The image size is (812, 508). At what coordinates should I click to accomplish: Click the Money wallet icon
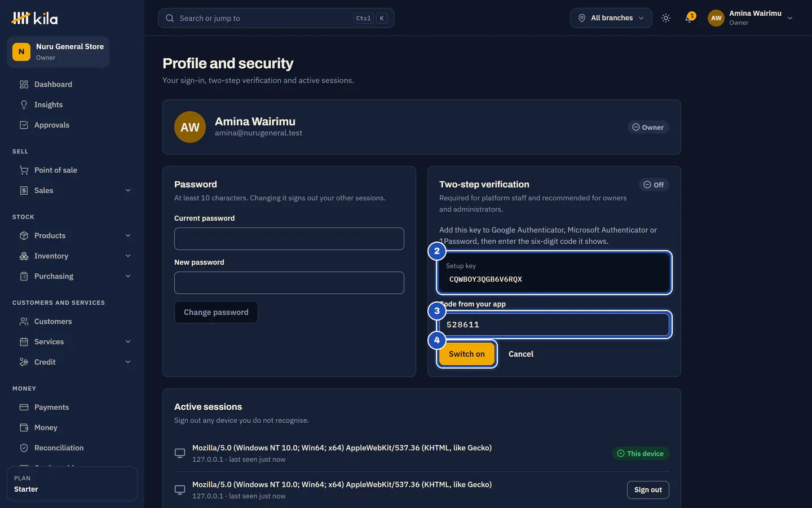(x=24, y=428)
